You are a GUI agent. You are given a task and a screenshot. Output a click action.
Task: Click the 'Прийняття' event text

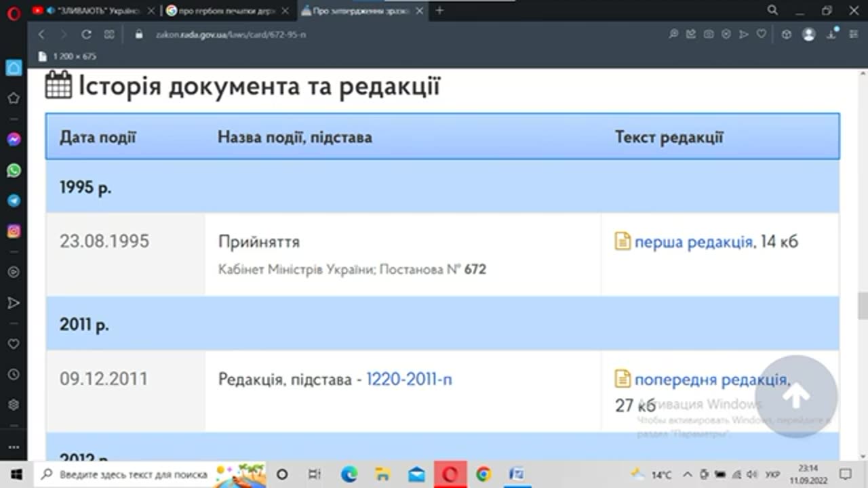[x=258, y=242]
